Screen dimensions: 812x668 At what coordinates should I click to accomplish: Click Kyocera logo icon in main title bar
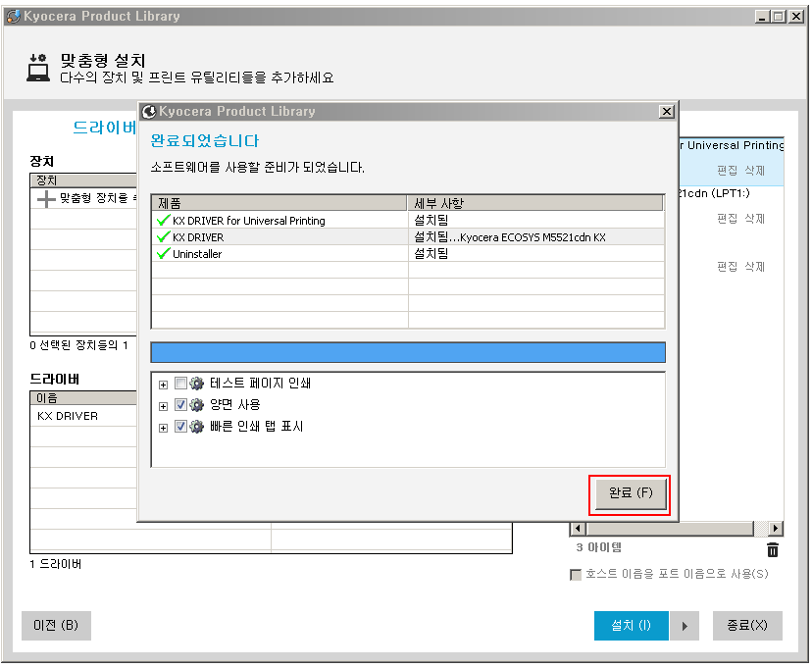(x=14, y=16)
